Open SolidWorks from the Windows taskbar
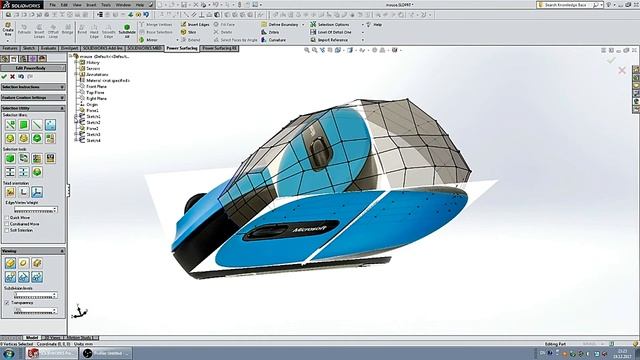Viewport: 640px width, 360px height. coord(51,353)
